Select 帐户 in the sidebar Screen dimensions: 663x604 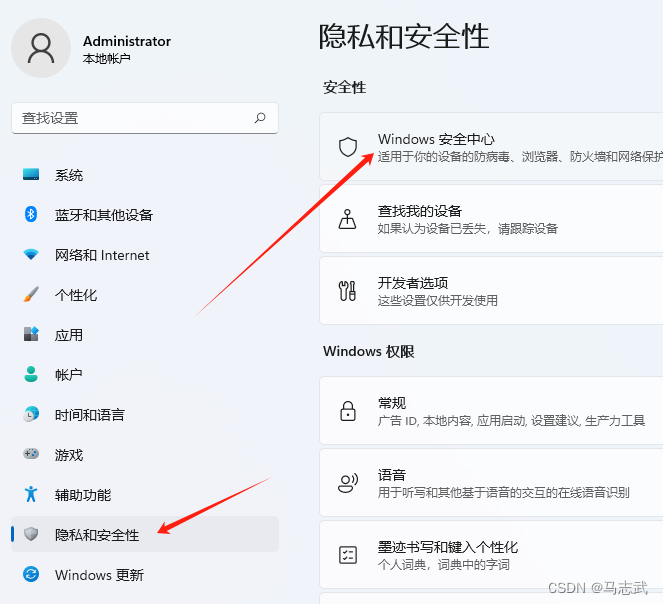145,374
